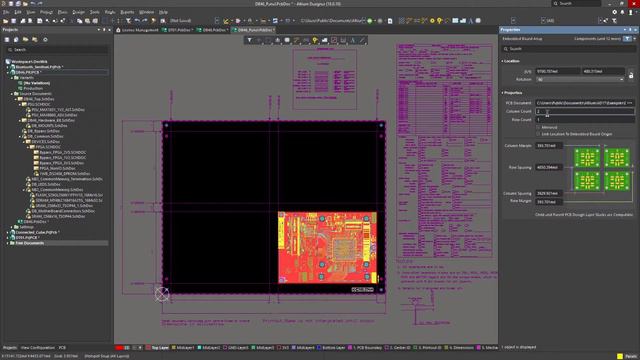Collapse the FPGA.SCHDOC tree node
This screenshot has width=640, height=360.
(28, 147)
